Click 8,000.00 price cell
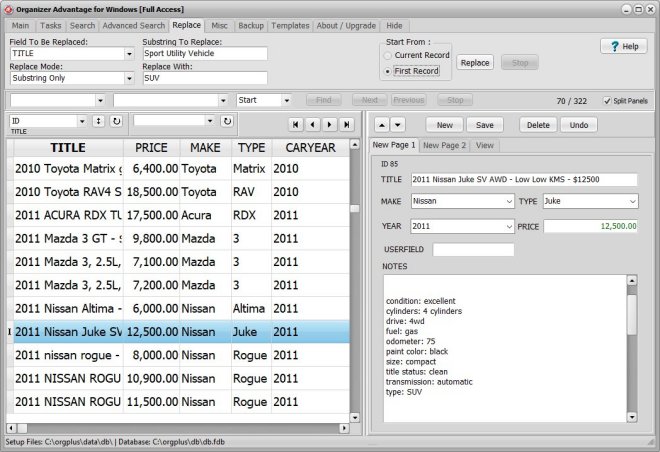Screen dimensions: 660x452 [x=152, y=355]
